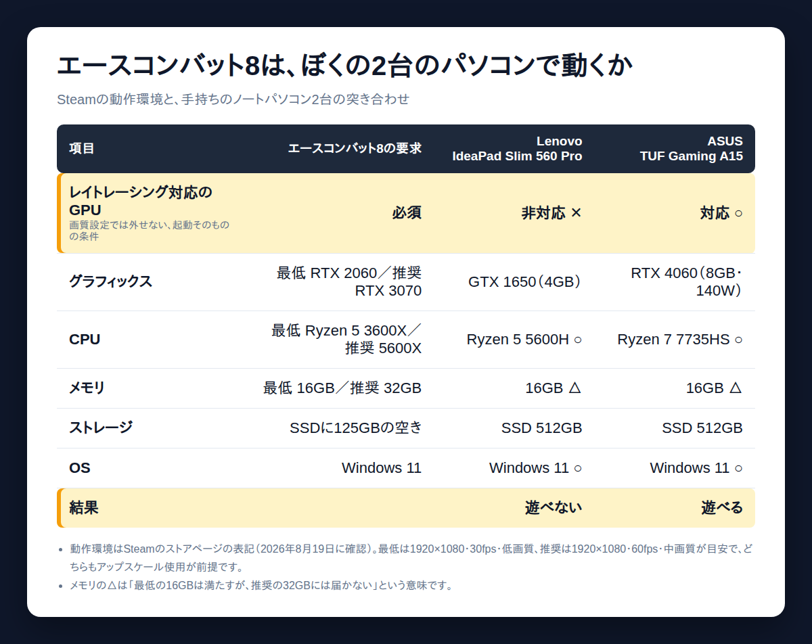This screenshot has width=812, height=644.
Task: Click the SSD 512GB cell in the Lenovo column
Action: 542,428
